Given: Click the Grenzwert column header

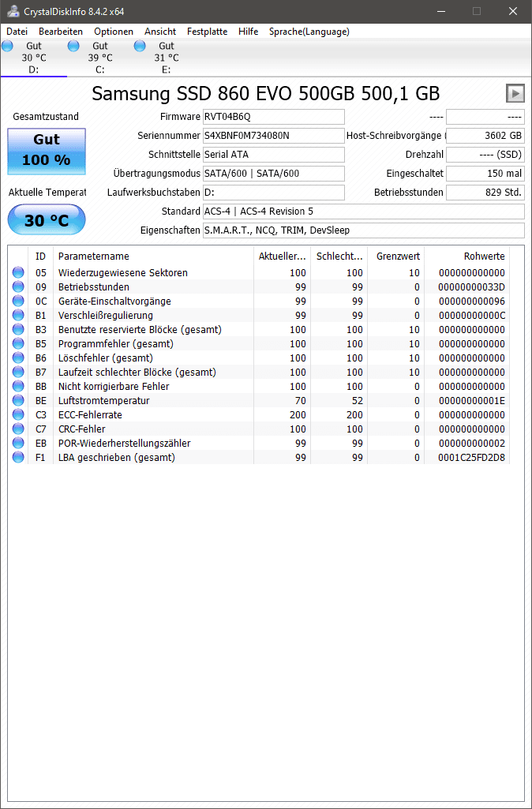Looking at the screenshot, I should click(395, 257).
